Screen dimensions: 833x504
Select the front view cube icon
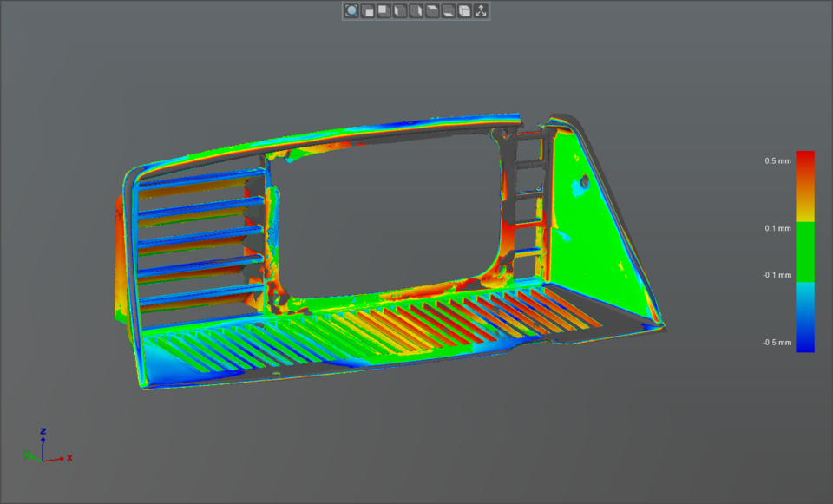368,12
